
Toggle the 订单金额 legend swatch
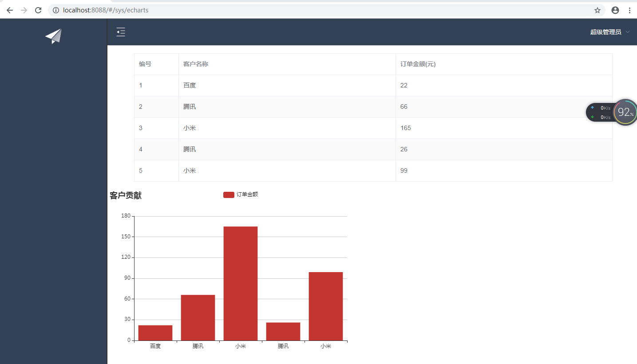coord(229,194)
